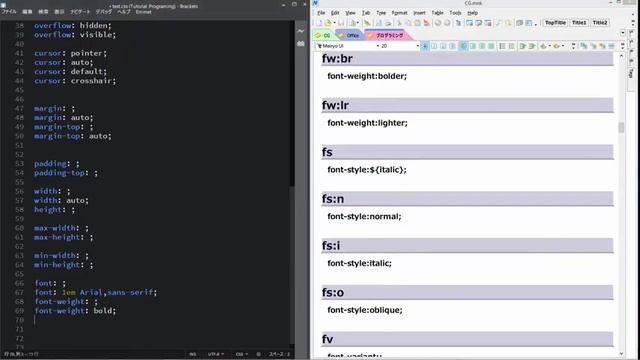
Task: Click the N application icon in CG.mmk title bar
Action: coord(316,3)
